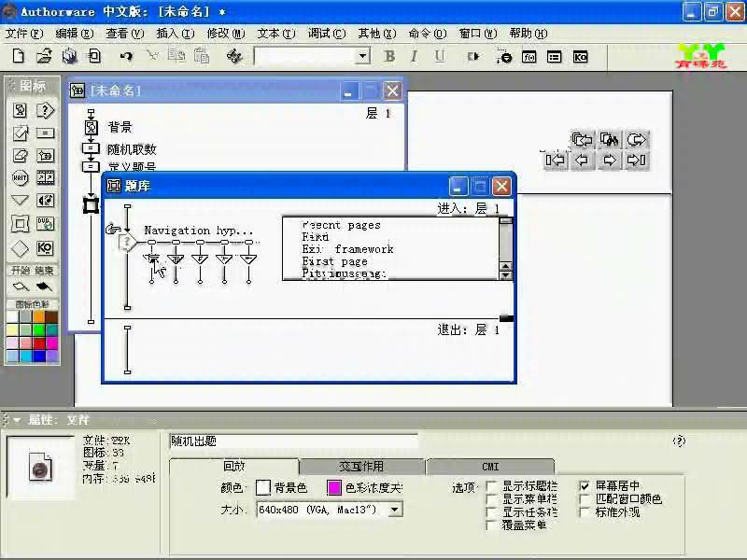
Task: Open the 修改(M) menu
Action: (x=226, y=34)
